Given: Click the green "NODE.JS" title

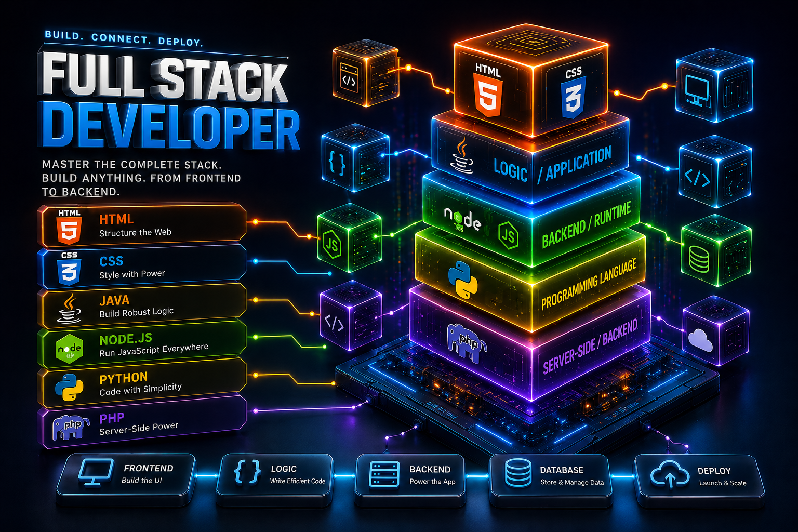Looking at the screenshot, I should pyautogui.click(x=126, y=339).
